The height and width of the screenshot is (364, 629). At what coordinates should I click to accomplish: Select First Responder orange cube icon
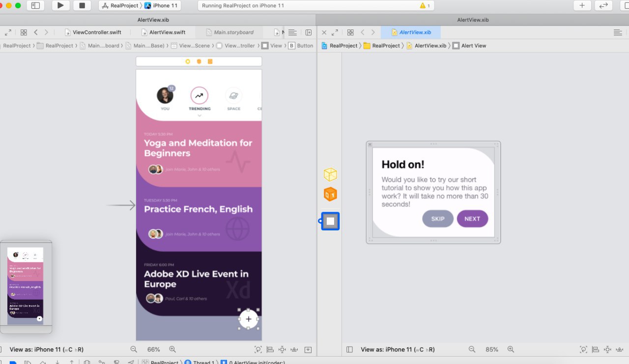point(330,195)
